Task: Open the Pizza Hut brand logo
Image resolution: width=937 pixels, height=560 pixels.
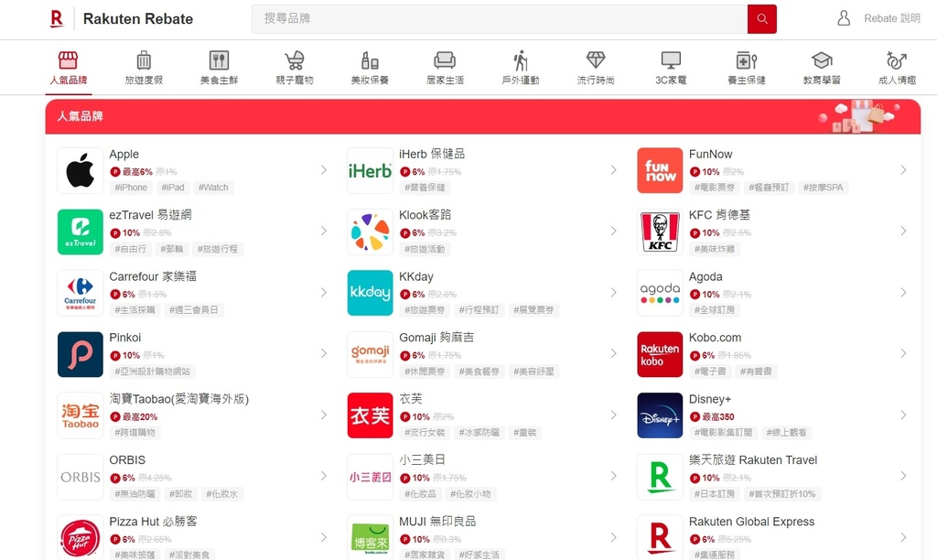Action: [81, 537]
